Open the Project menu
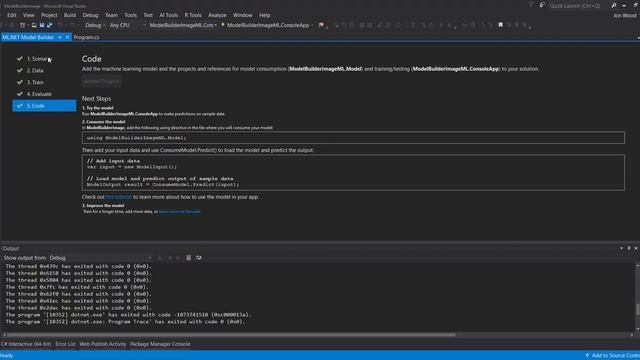 coord(49,15)
